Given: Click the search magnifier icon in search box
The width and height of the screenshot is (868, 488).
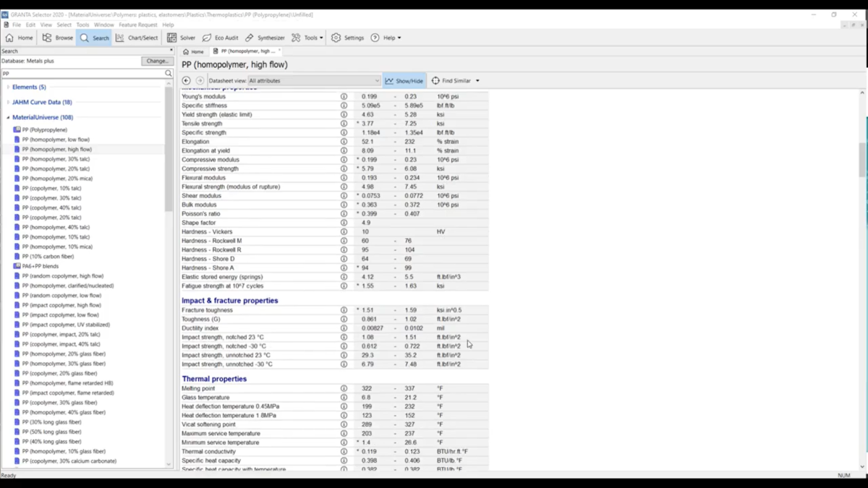Looking at the screenshot, I should pyautogui.click(x=168, y=73).
